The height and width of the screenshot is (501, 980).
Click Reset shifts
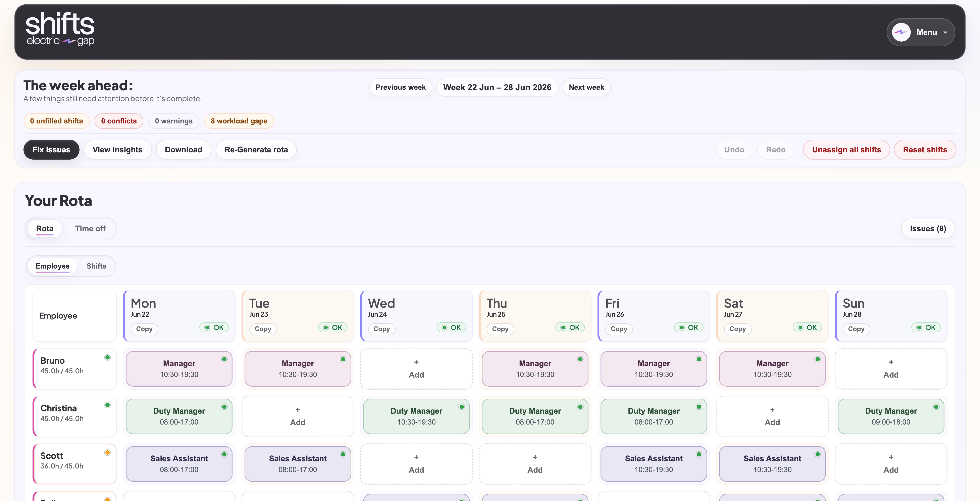[x=925, y=150]
